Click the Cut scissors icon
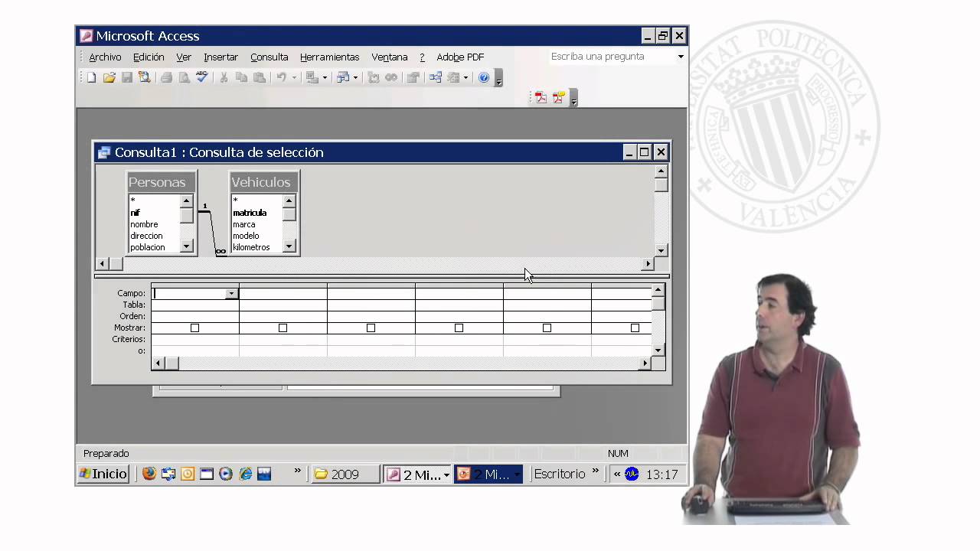 [224, 77]
